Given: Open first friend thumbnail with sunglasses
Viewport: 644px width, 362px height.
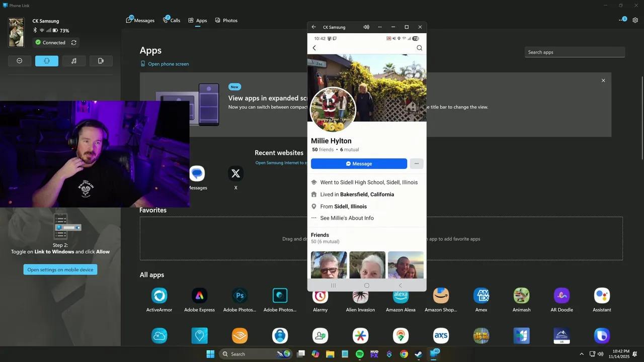Looking at the screenshot, I should pyautogui.click(x=329, y=264).
